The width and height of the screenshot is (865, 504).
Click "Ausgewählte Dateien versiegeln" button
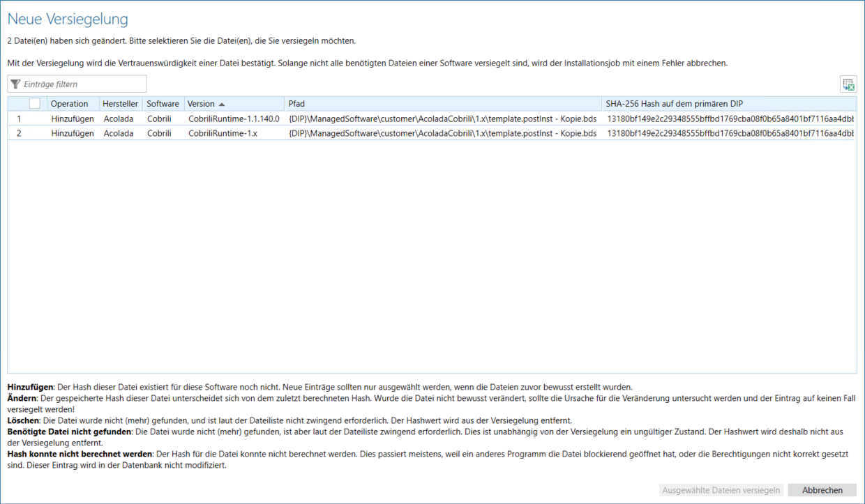pyautogui.click(x=721, y=490)
